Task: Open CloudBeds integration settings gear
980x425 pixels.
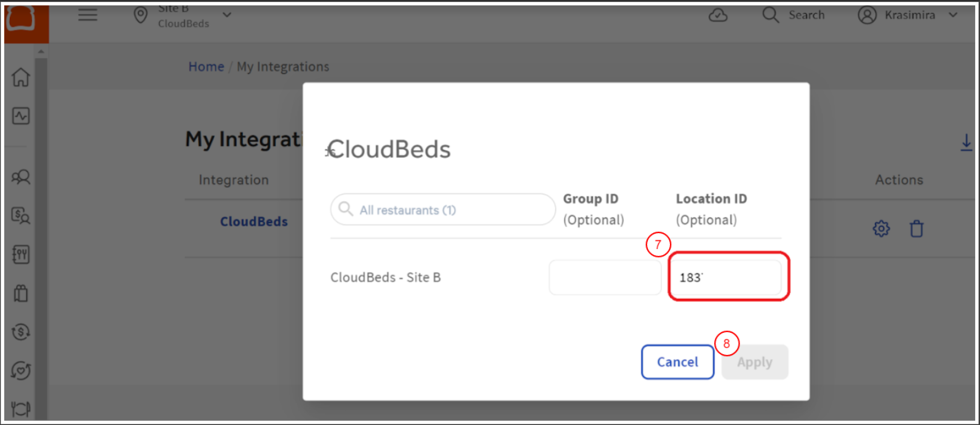Action: pyautogui.click(x=881, y=229)
